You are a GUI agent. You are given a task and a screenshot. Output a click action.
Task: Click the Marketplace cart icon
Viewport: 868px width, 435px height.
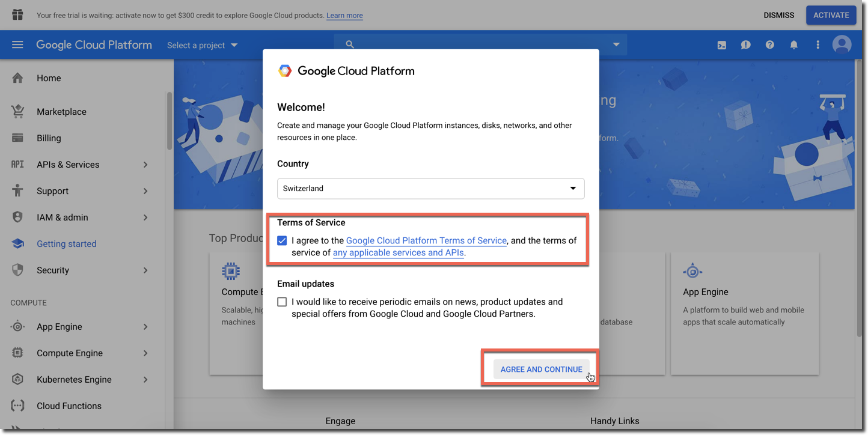coord(17,112)
